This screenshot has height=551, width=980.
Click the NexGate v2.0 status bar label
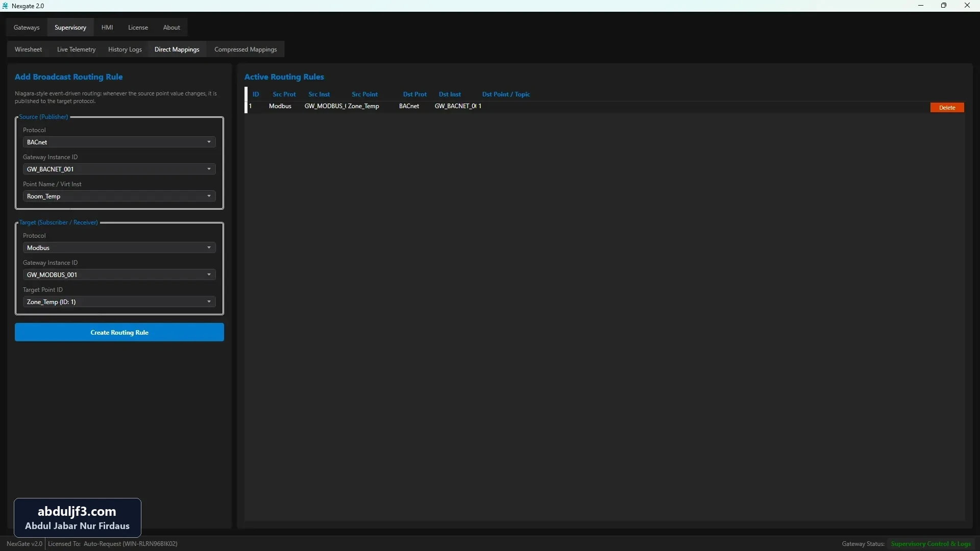point(24,544)
